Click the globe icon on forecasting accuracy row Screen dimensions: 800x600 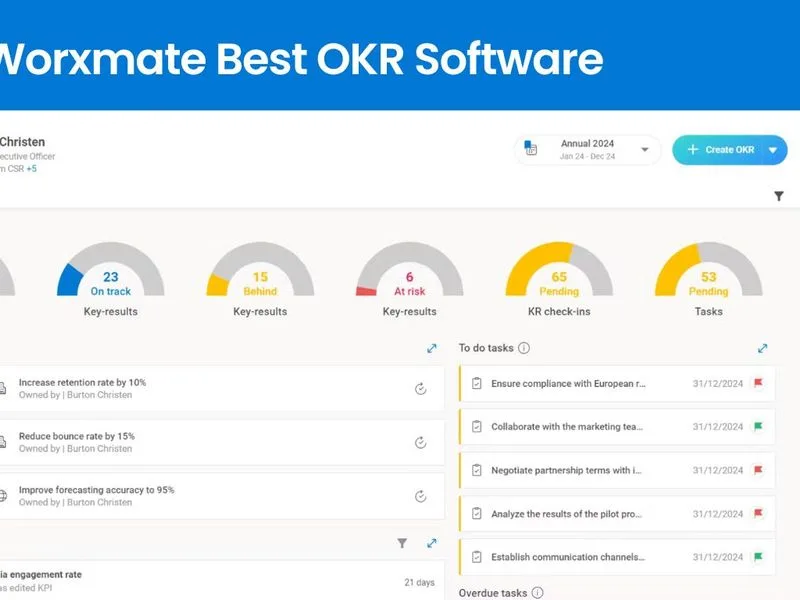[3, 495]
